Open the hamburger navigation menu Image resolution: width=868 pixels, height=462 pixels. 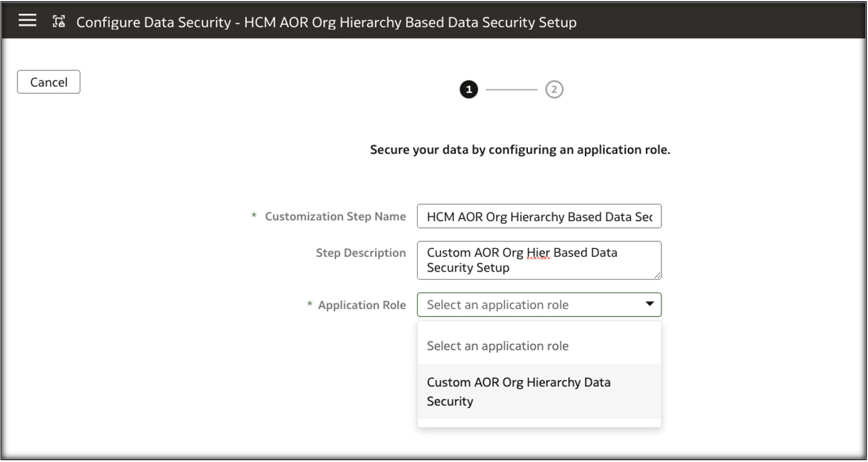pyautogui.click(x=27, y=21)
